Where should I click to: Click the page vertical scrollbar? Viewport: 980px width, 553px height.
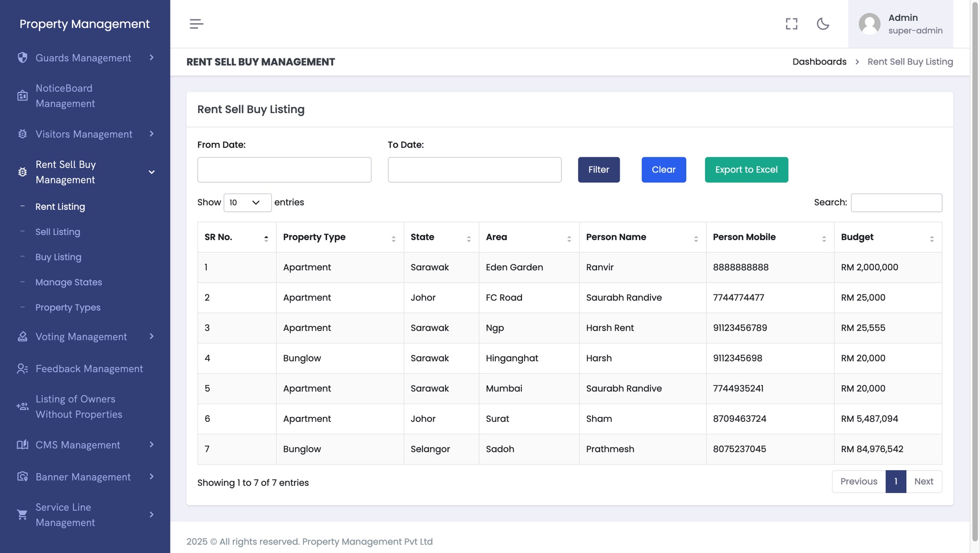pyautogui.click(x=974, y=256)
